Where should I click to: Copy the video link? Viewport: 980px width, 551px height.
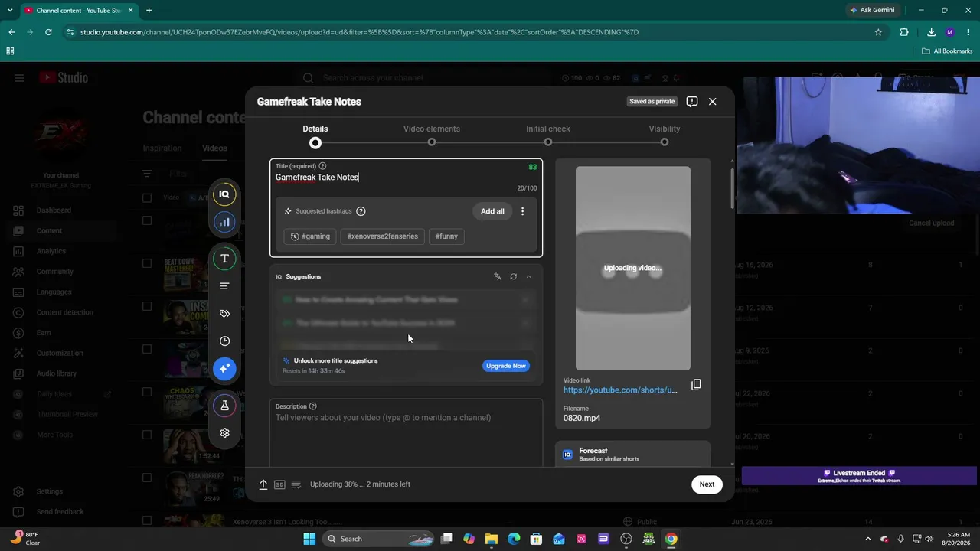point(696,385)
